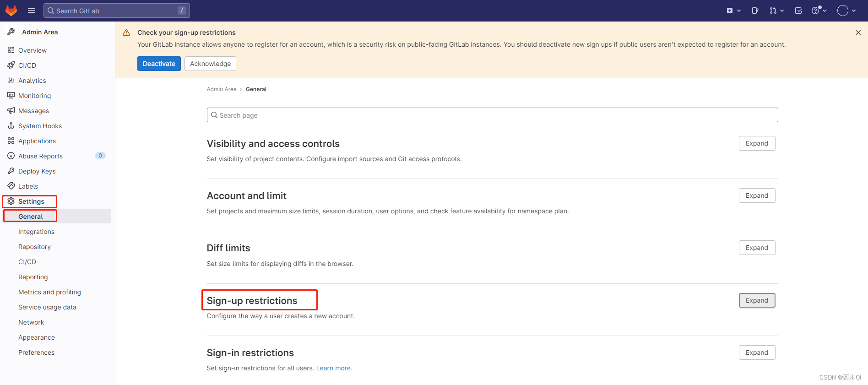Click the Search GitLab field
Image resolution: width=868 pixels, height=385 pixels.
point(117,11)
